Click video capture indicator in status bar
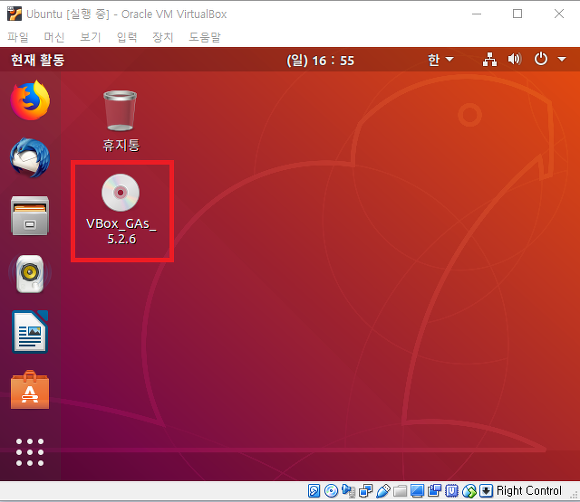The width and height of the screenshot is (580, 502). tap(434, 491)
